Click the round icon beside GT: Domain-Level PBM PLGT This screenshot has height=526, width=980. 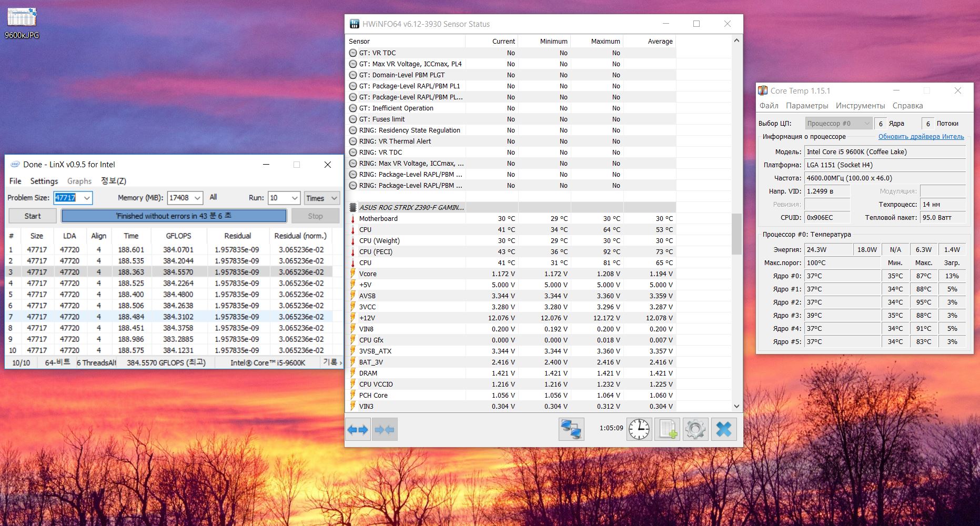point(353,75)
